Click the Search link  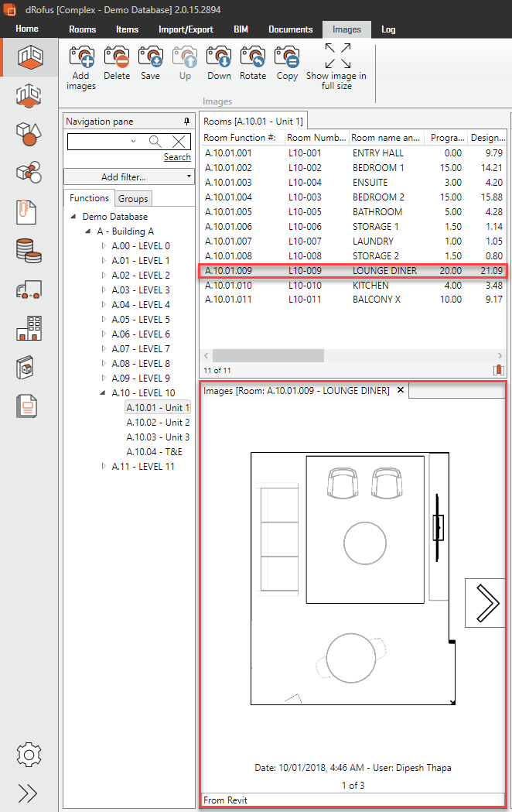(x=177, y=157)
